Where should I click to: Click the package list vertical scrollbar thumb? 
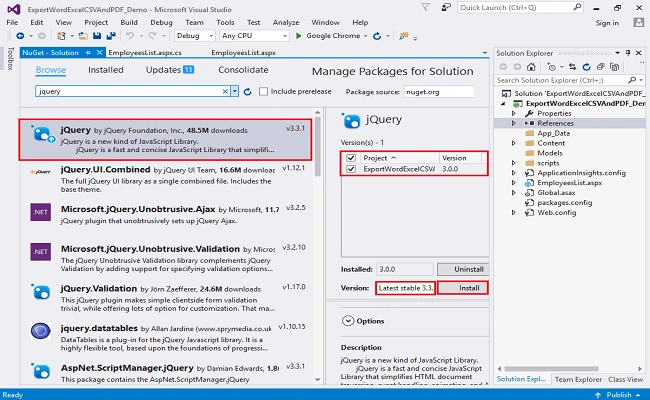coord(318,147)
